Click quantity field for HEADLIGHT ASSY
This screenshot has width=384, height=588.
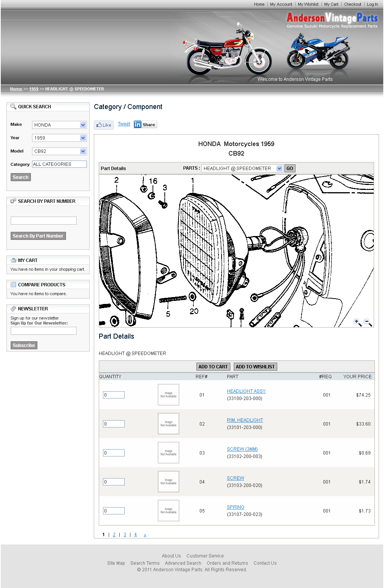(114, 395)
